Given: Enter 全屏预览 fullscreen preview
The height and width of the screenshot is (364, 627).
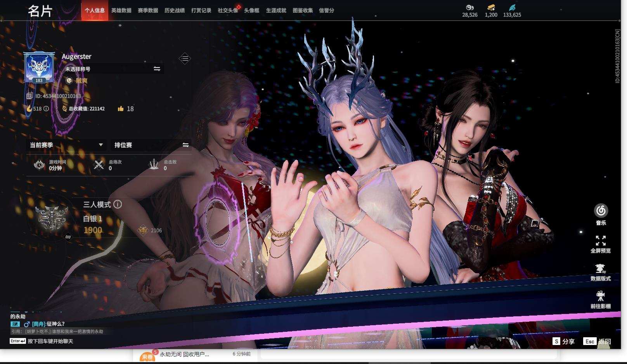Looking at the screenshot, I should (x=601, y=244).
